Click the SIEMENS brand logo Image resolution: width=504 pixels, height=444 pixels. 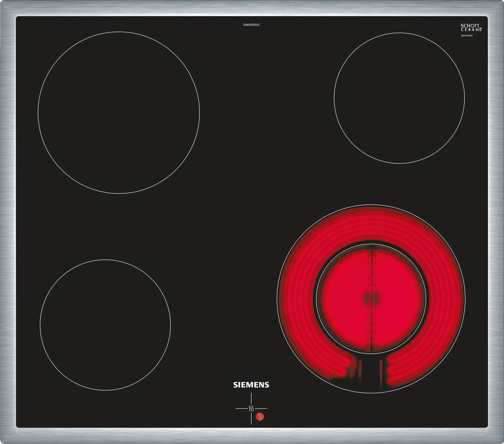251,385
